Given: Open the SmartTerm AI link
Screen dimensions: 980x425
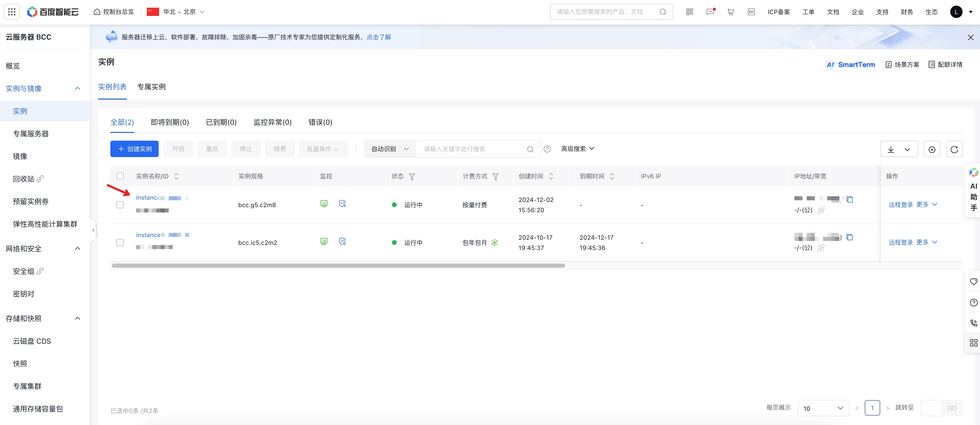Looking at the screenshot, I should pos(850,65).
